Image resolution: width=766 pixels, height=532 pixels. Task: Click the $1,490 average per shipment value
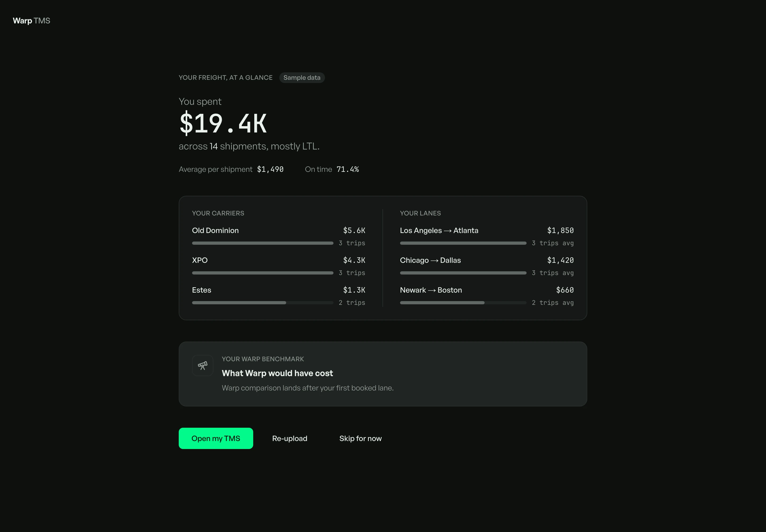[x=270, y=169]
